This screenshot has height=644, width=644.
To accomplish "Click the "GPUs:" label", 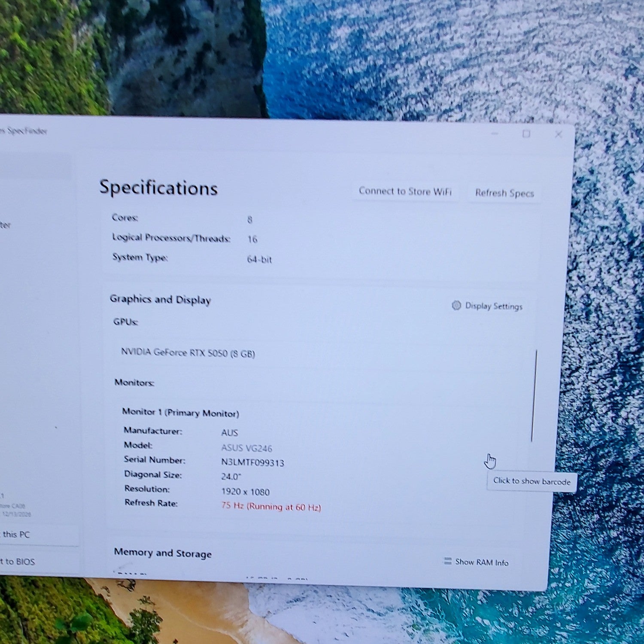I will click(125, 322).
